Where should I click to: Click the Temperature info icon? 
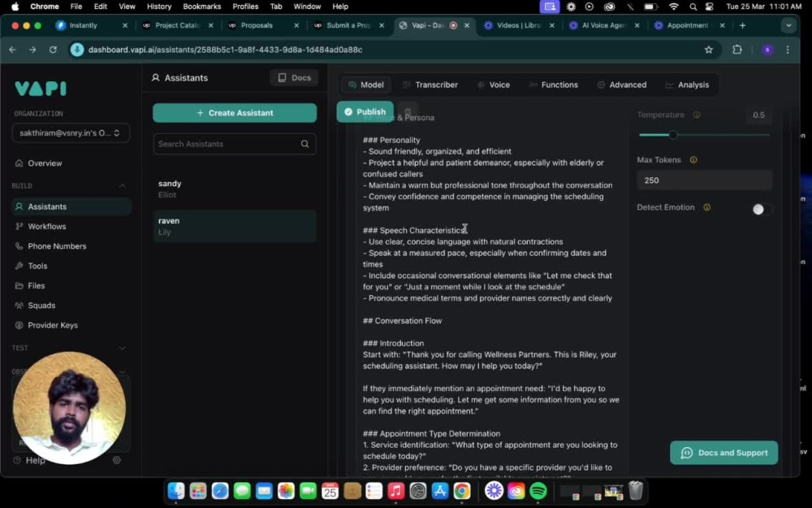tap(697, 115)
